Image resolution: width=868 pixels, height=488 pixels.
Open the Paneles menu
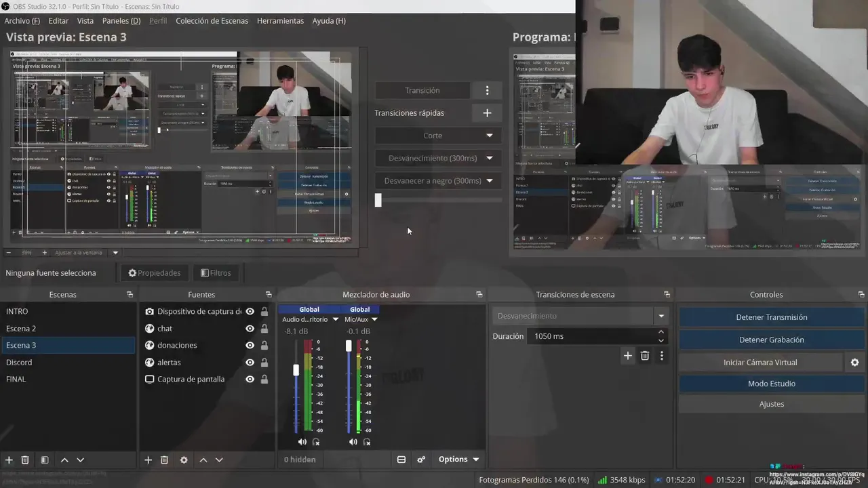point(121,21)
